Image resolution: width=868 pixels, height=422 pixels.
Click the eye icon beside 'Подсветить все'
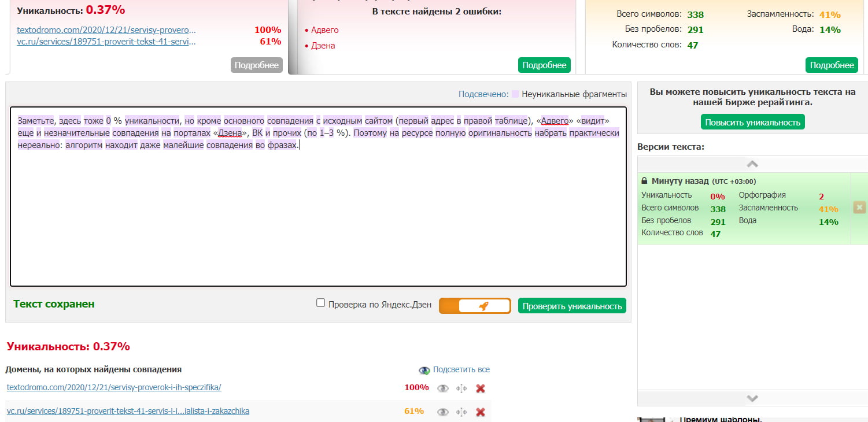tap(424, 370)
